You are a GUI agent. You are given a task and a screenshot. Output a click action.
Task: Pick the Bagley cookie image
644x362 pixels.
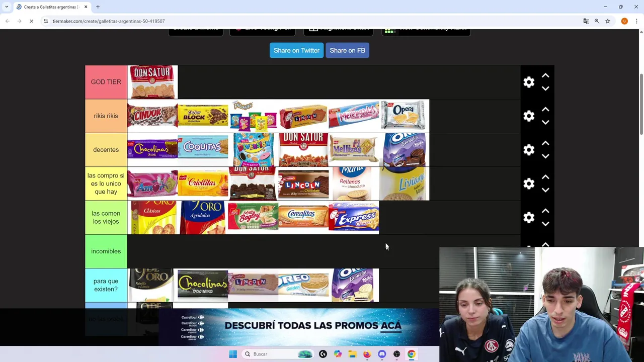(253, 217)
